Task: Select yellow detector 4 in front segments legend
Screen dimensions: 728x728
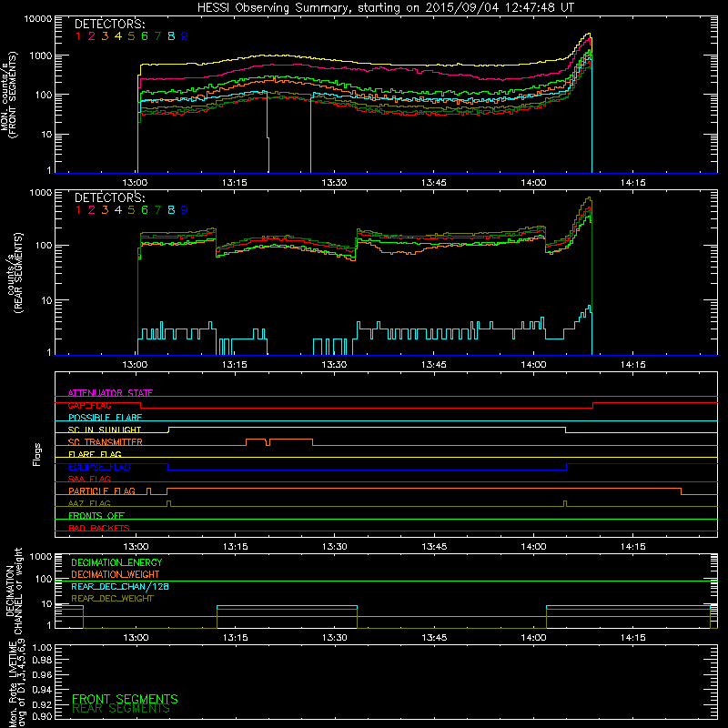Action: coord(118,36)
